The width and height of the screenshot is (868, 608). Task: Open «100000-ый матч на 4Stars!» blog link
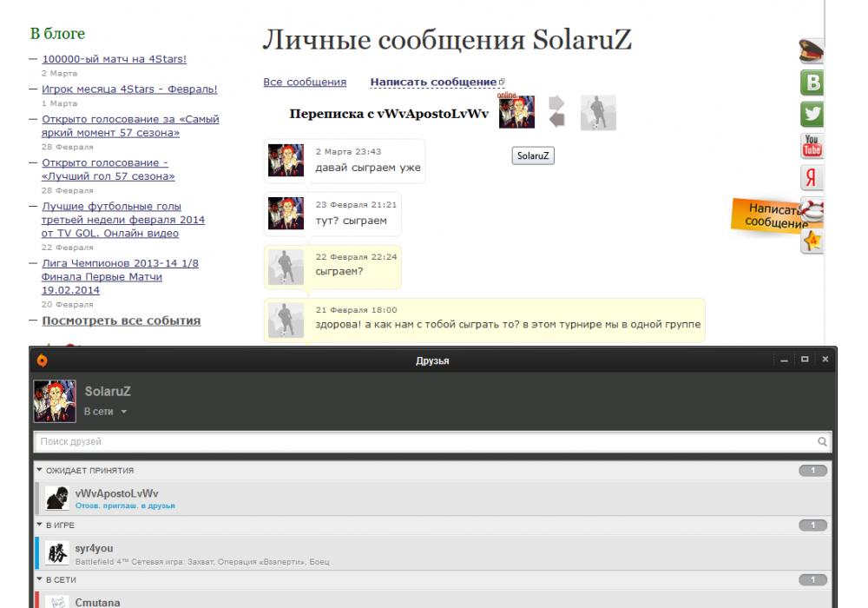coord(114,59)
